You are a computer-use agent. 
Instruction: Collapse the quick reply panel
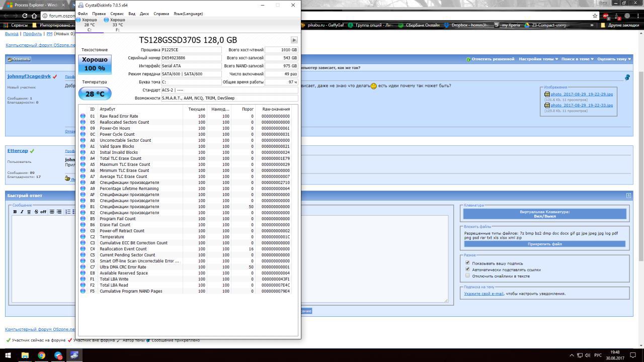pyautogui.click(x=628, y=196)
